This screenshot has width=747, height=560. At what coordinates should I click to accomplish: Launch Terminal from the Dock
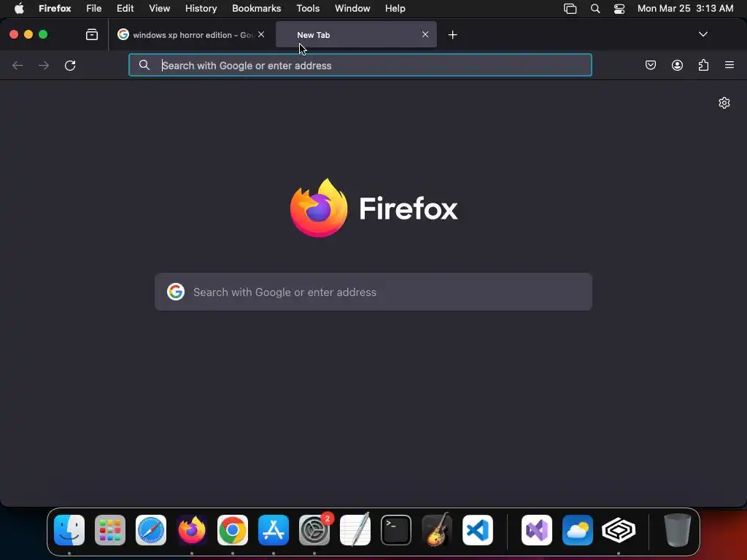coord(396,530)
